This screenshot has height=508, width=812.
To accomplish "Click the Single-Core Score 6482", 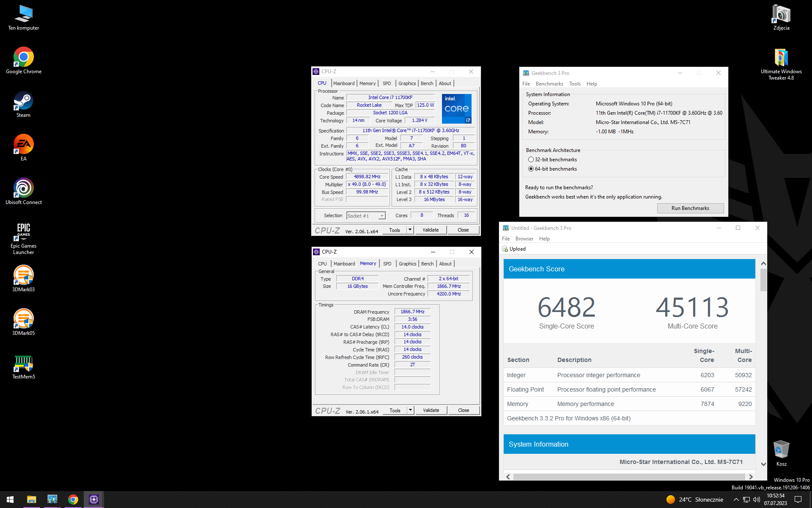I will (x=566, y=307).
